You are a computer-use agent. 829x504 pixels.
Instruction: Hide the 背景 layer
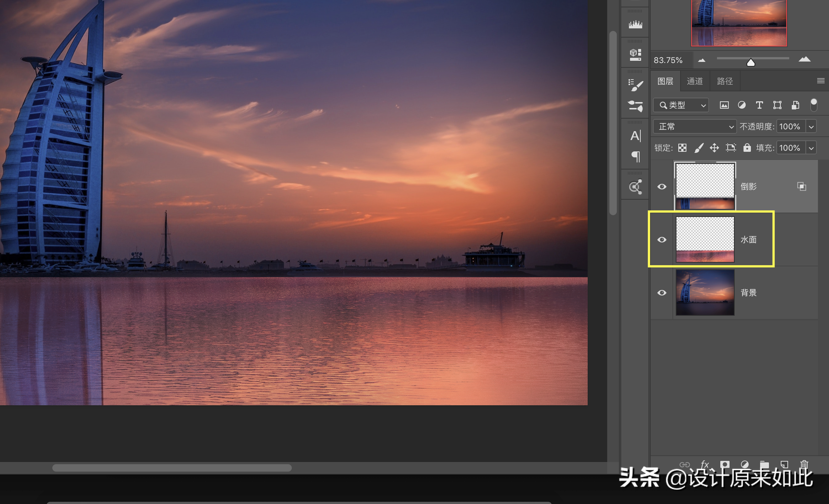tap(662, 293)
